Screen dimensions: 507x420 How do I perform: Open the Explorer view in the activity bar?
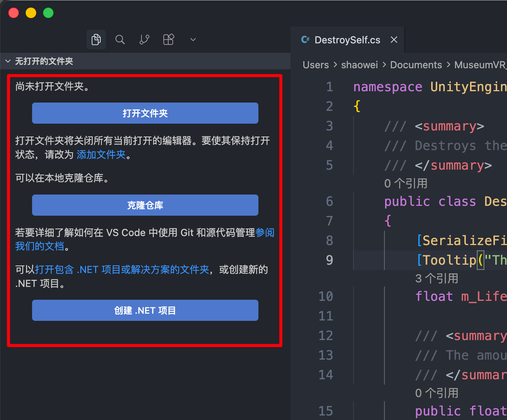96,39
